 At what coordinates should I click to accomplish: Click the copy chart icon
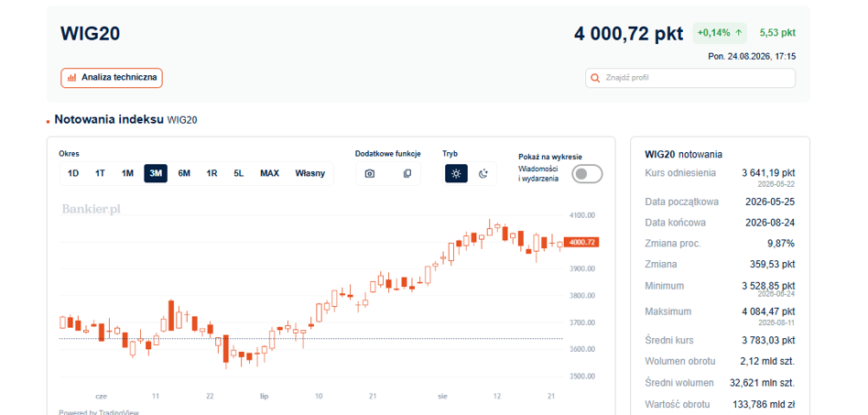407,174
